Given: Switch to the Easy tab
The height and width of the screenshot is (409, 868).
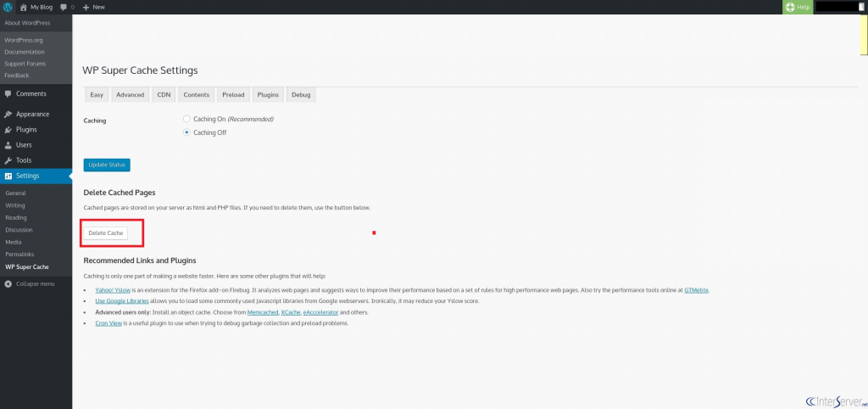Looking at the screenshot, I should tap(97, 95).
